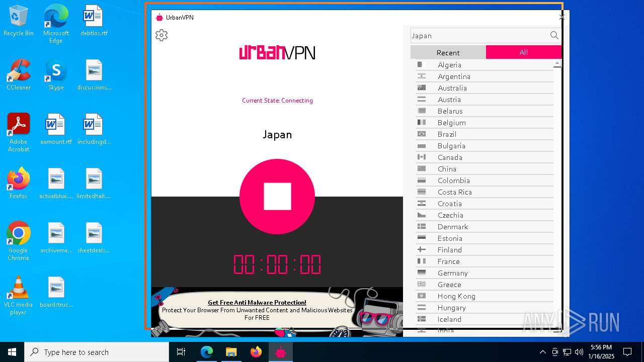644x362 pixels.
Task: Choose Australia server
Action: 485,88
